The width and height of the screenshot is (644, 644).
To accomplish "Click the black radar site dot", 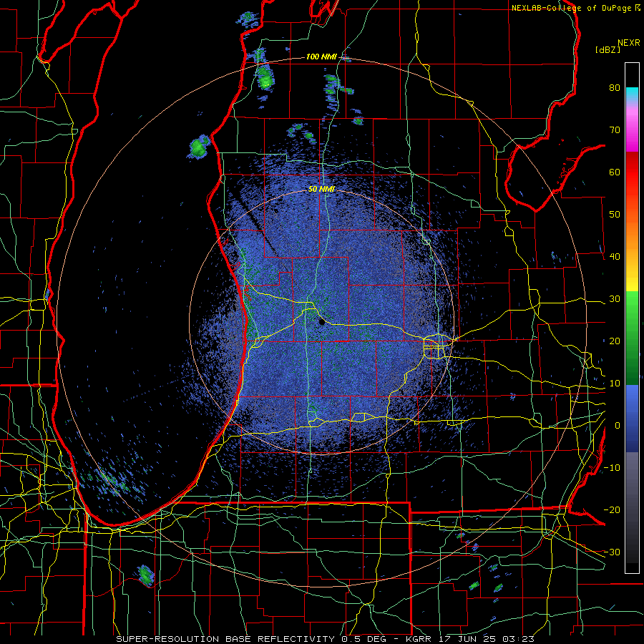I will 322,323.
